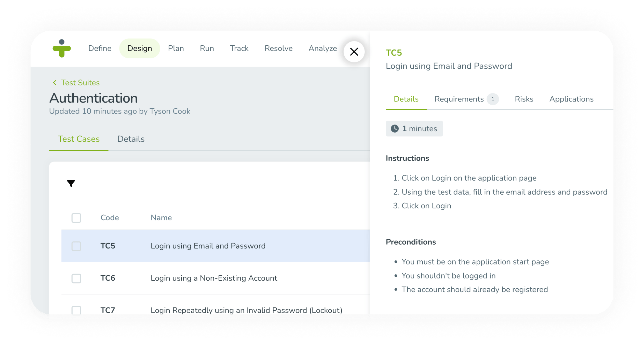Open the Name column header

click(161, 218)
